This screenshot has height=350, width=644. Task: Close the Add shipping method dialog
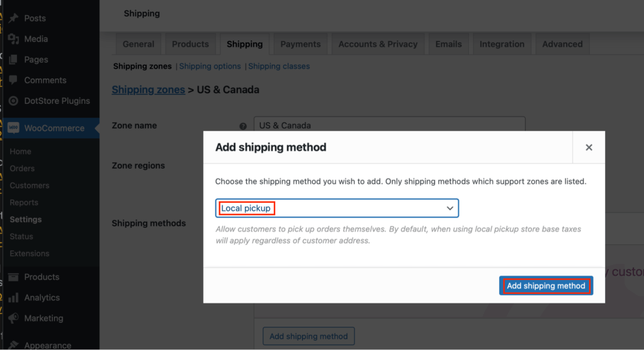tap(589, 147)
